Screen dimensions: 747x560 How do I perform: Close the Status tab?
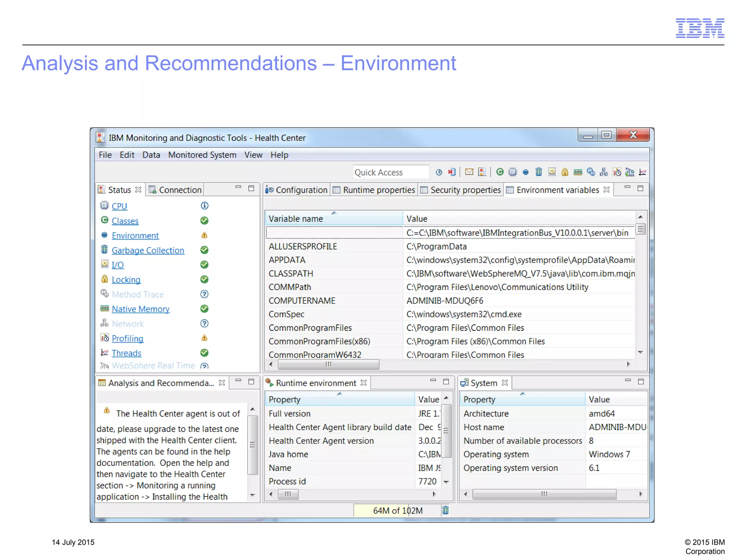[x=138, y=190]
